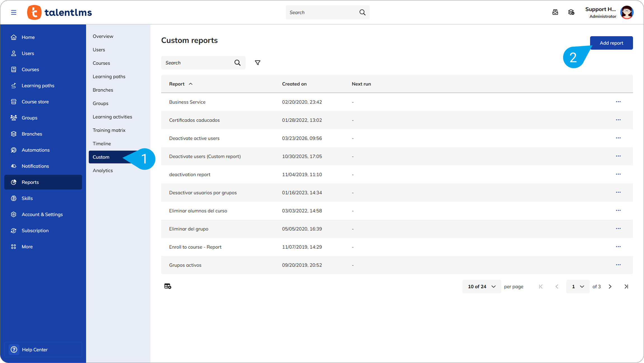Screen dimensions: 644x363
Task: Open the messages inbox icon
Action: [555, 12]
